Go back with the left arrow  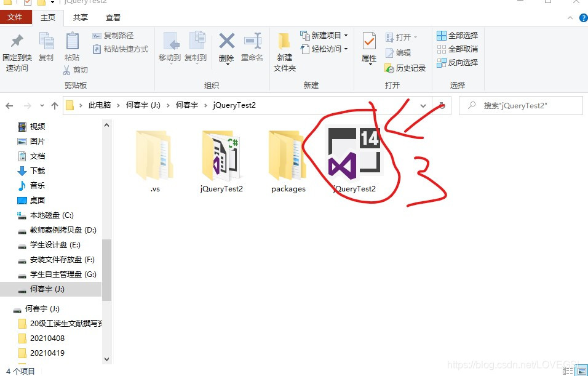pos(9,106)
